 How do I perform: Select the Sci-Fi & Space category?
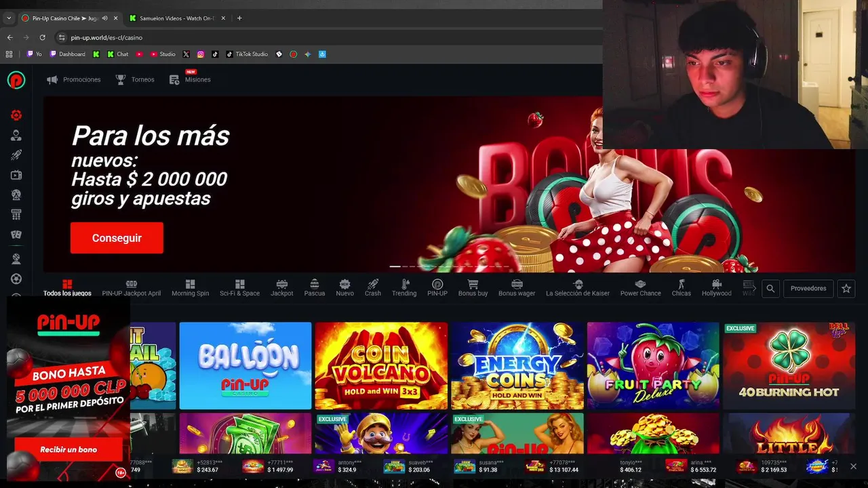(239, 288)
